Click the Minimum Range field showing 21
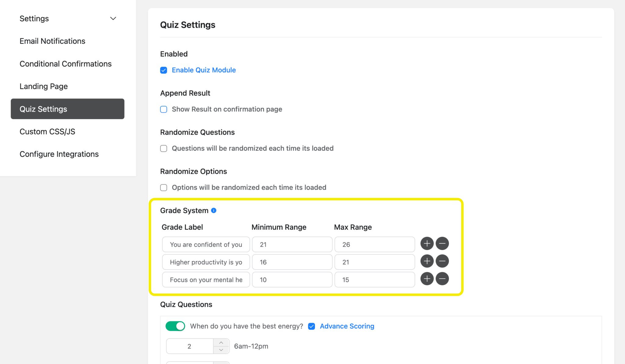625x364 pixels. coord(292,244)
